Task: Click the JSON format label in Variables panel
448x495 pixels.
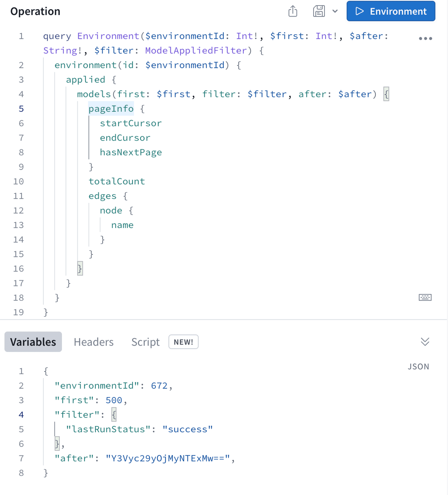Action: click(418, 366)
